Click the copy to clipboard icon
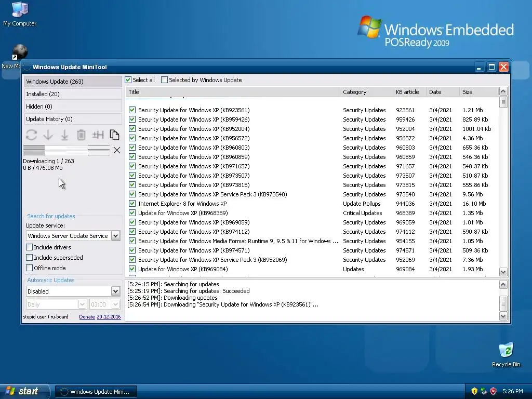 point(114,135)
